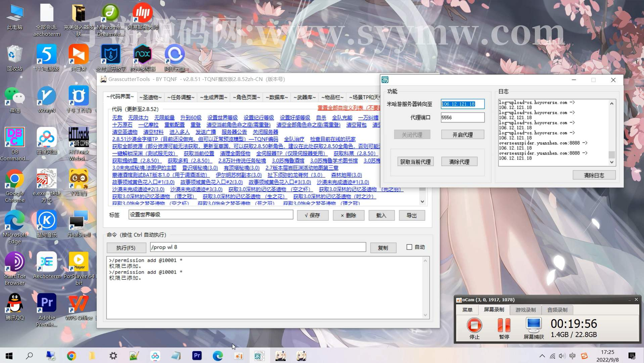Select oCam 音频录制 tab

[557, 310]
